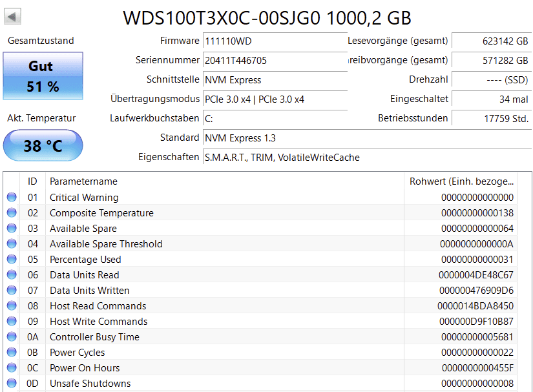Select the Power On Hours row

(258, 368)
